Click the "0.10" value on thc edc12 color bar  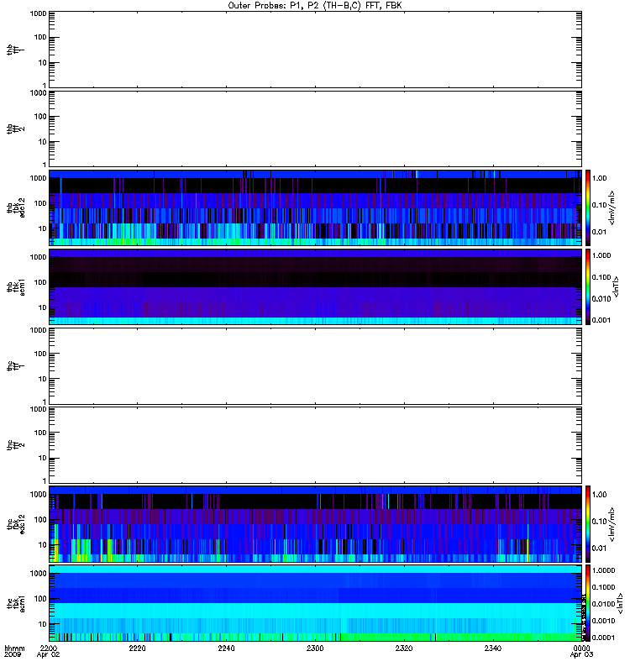tap(599, 521)
